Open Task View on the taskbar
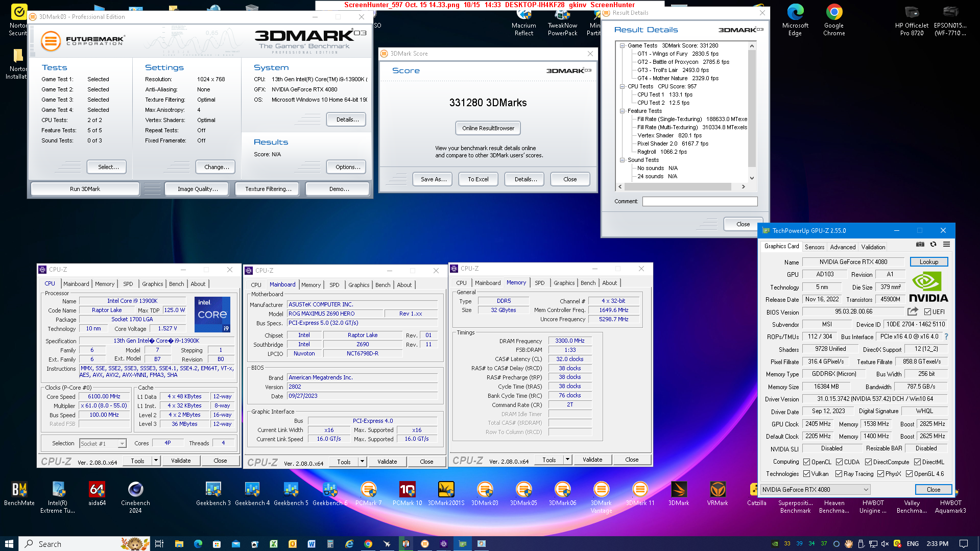The width and height of the screenshot is (980, 551). tap(159, 544)
